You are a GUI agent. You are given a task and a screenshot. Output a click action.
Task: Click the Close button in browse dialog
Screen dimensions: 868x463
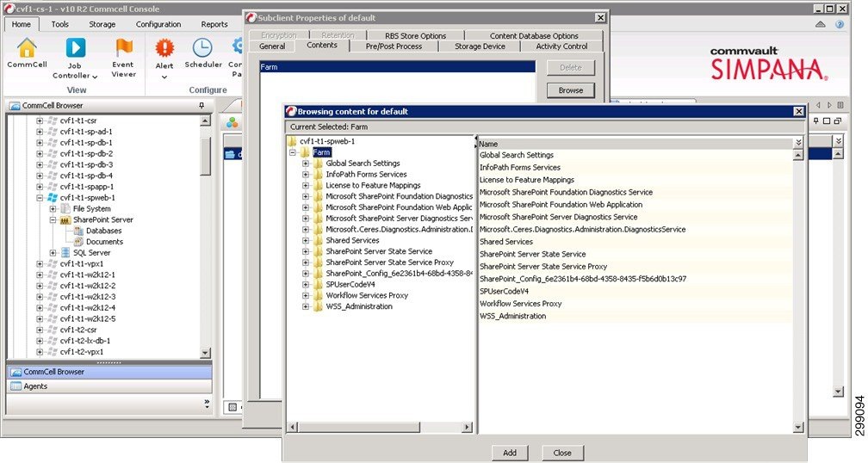561,453
